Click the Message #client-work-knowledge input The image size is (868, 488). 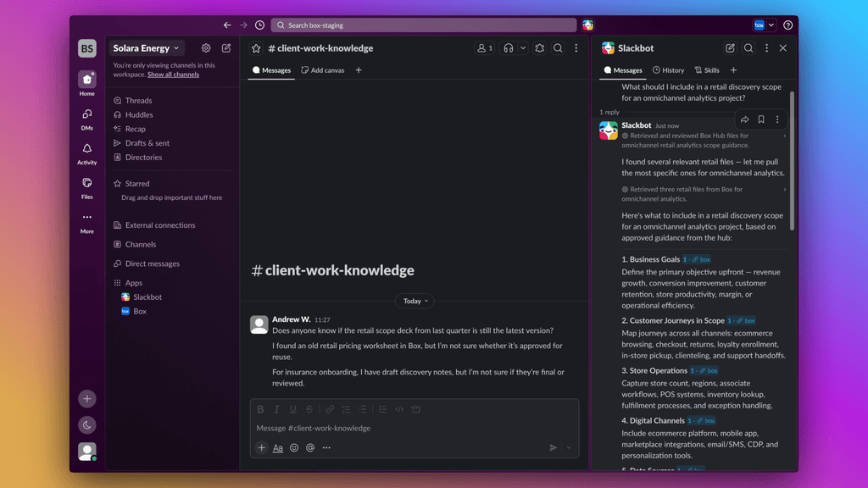coord(415,428)
